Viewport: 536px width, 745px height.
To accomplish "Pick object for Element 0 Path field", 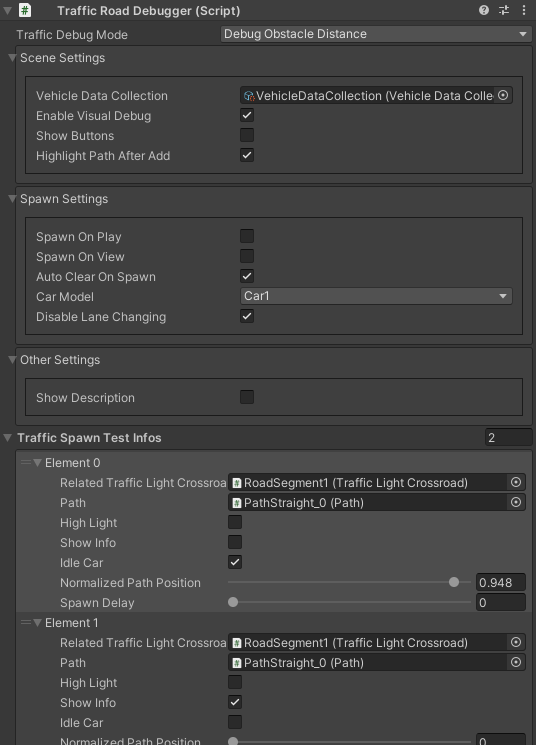I will coord(516,502).
